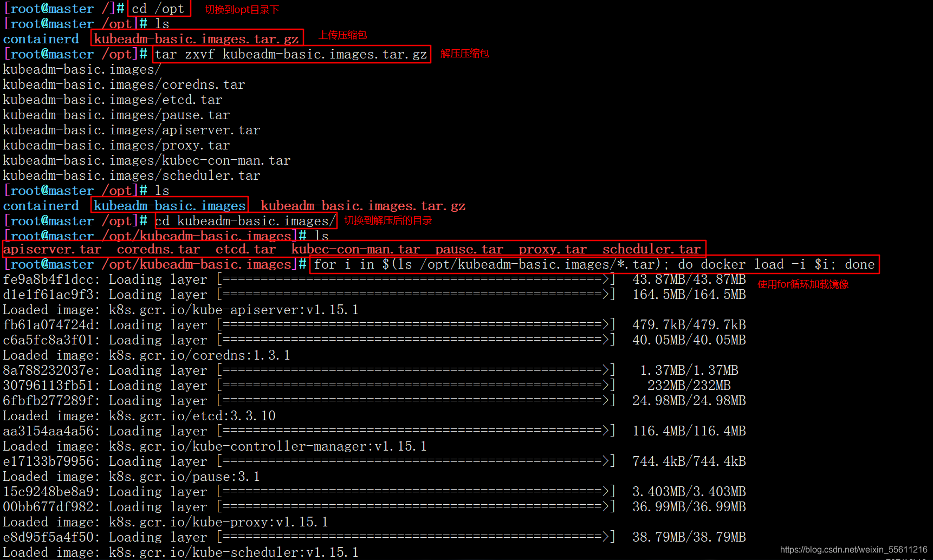Click 'Loaded image: k8s.gcr.io/kube-scheduler:v1.15.1' line
This screenshot has height=560, width=933.
tap(181, 552)
